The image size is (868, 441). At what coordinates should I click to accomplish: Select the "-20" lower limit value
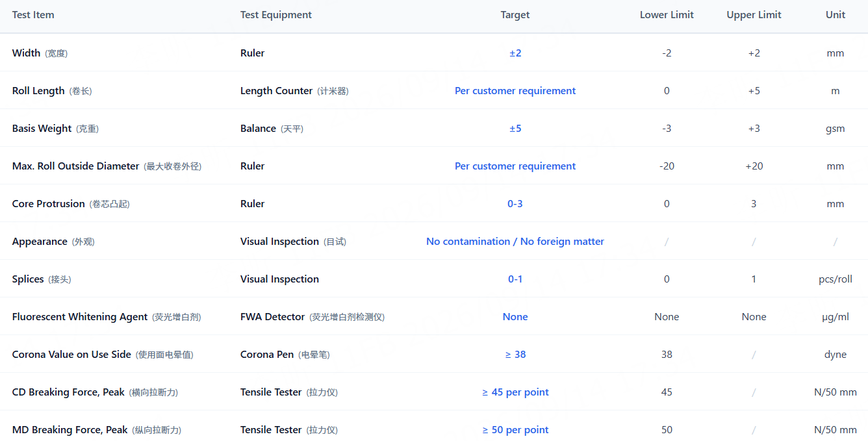[667, 166]
